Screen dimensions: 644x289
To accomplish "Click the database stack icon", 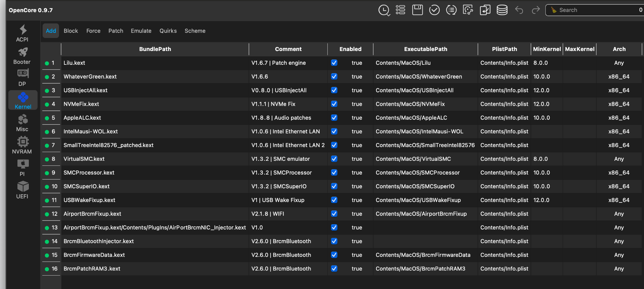I will [502, 10].
